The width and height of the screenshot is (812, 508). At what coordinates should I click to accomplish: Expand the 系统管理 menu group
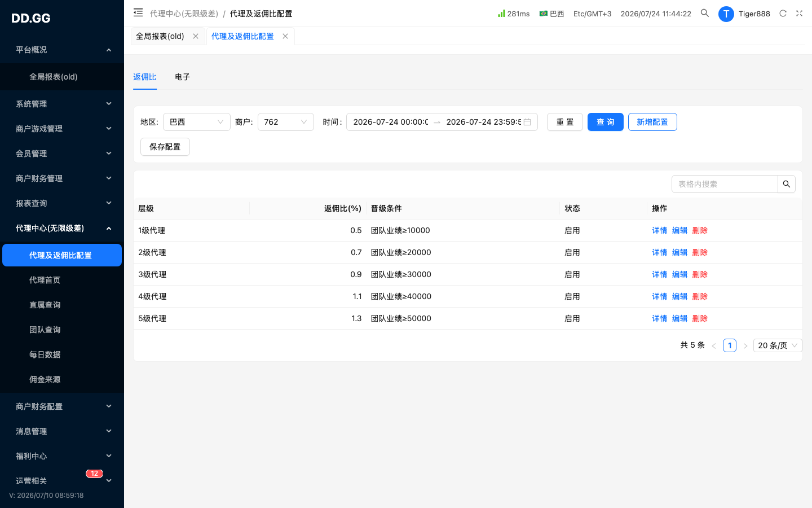pos(62,104)
